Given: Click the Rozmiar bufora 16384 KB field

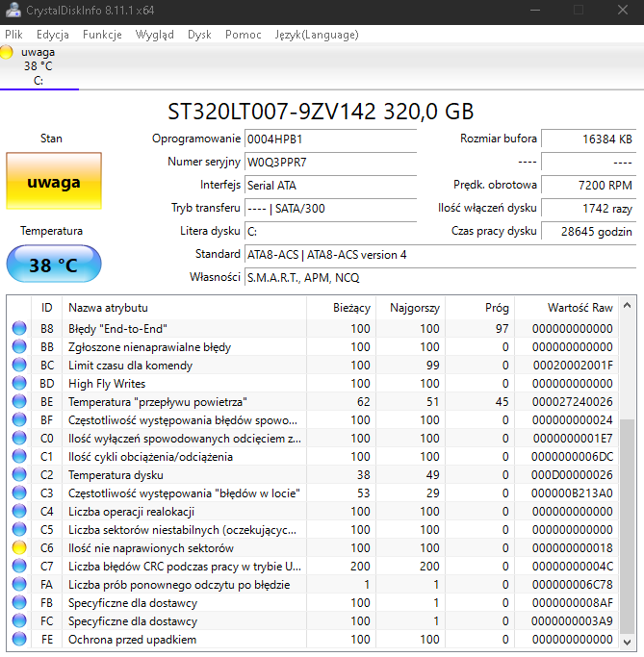Looking at the screenshot, I should click(589, 139).
